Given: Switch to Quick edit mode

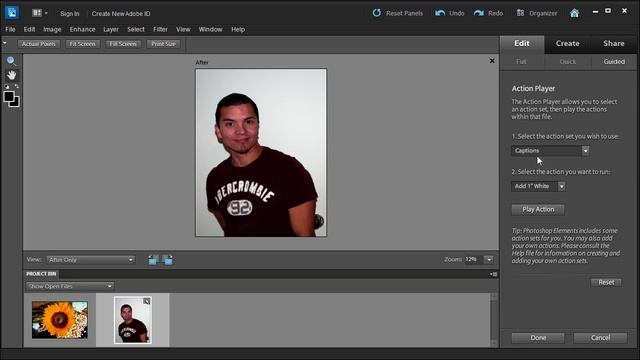Looking at the screenshot, I should [x=568, y=62].
